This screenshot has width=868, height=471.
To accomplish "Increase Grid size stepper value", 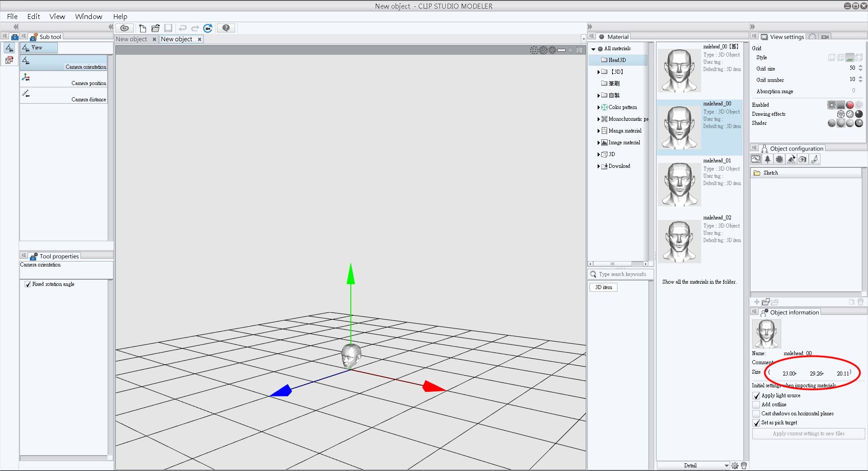I will (x=860, y=67).
